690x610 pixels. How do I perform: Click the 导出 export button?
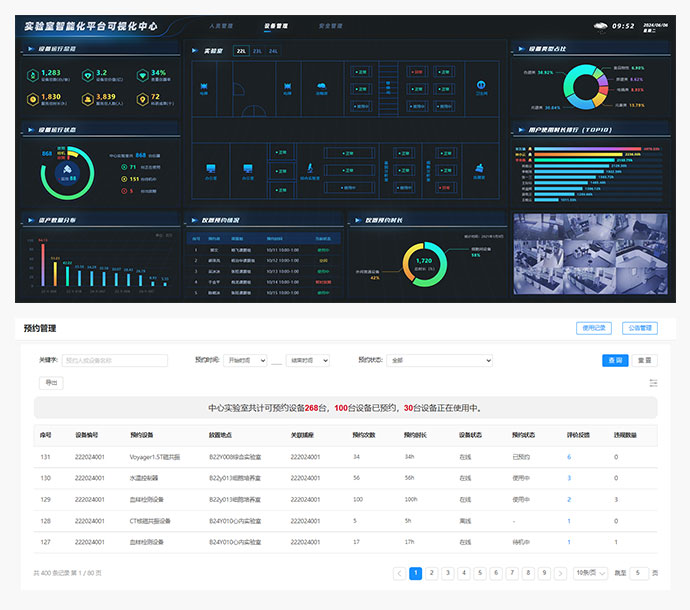(50, 382)
